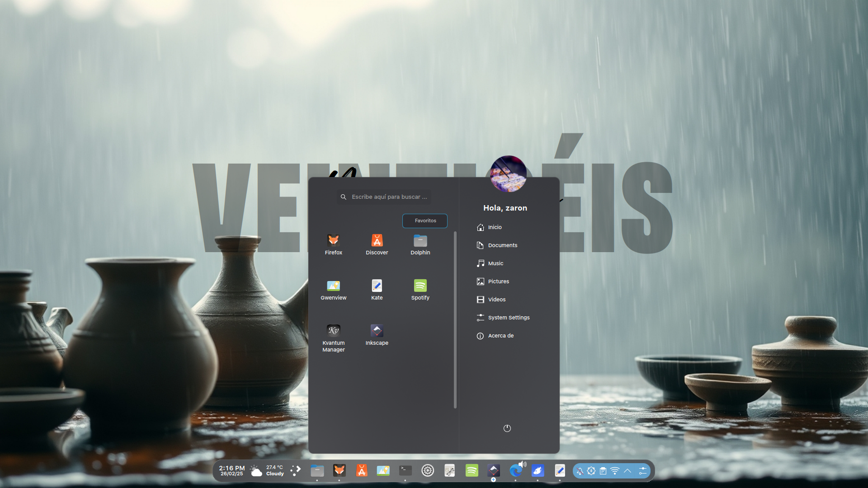Open the Videos folder entry

[491, 300]
